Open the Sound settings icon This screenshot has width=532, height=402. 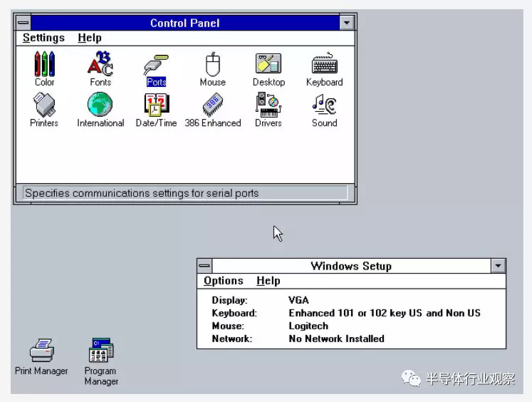(x=324, y=105)
